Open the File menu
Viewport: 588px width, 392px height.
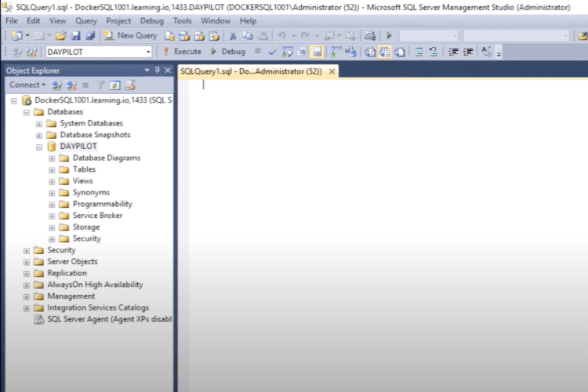click(x=12, y=20)
